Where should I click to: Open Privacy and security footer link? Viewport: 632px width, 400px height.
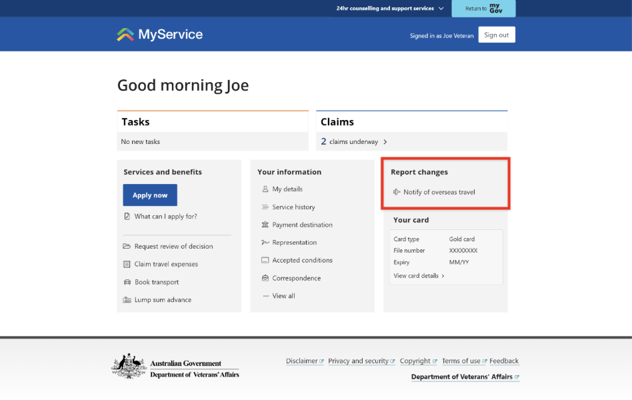(358, 361)
